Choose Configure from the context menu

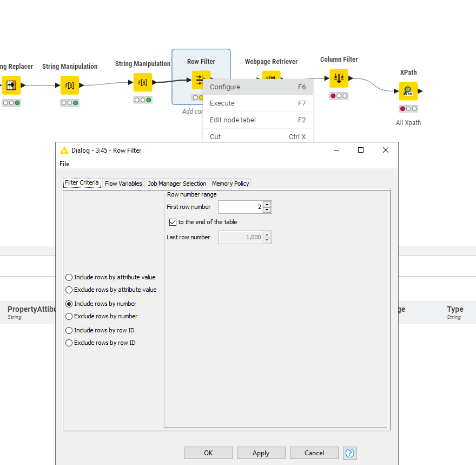[x=225, y=87]
